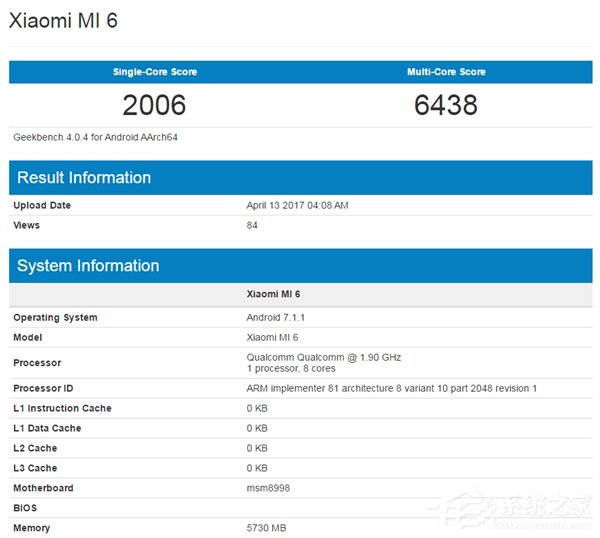
Task: Click the bold 'Xiaomi MI 6' table column header
Action: (x=273, y=294)
